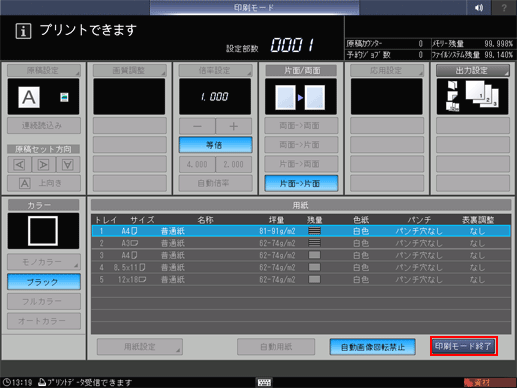Click the keyboard icon in status bar
Viewport: 517px width, 388px height.
click(x=264, y=382)
